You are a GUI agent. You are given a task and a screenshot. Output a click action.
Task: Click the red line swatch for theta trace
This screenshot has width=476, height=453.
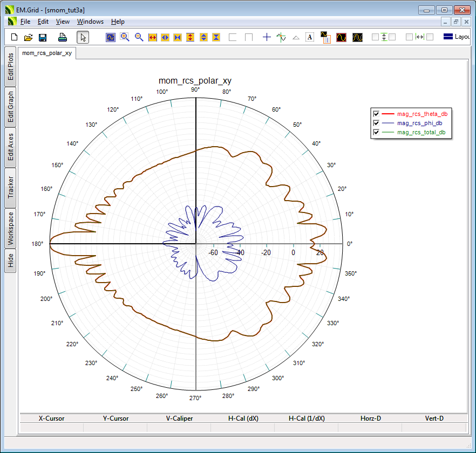point(388,114)
